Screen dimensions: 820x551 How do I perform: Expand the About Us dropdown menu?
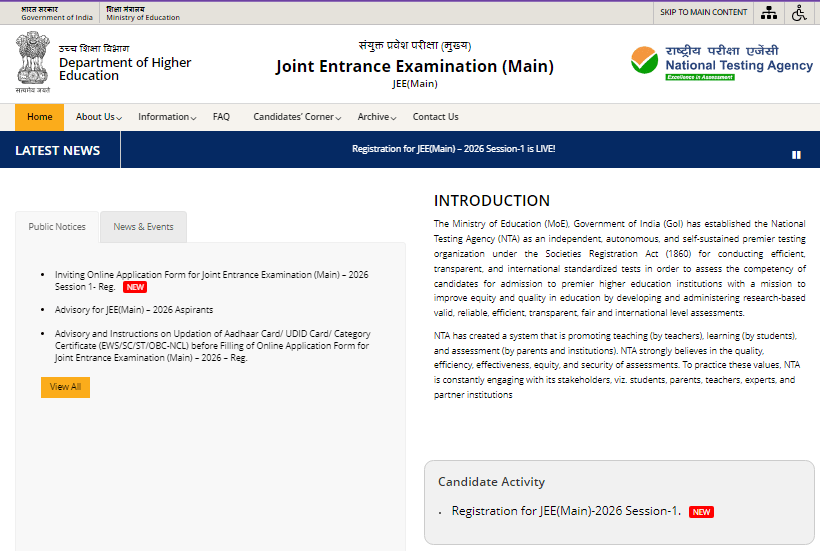[x=99, y=117]
